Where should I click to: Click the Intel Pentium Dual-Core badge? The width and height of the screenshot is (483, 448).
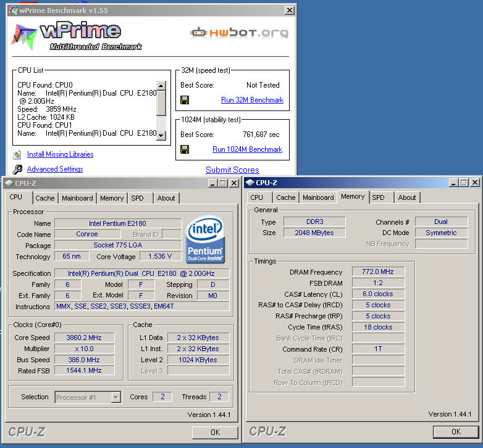(205, 239)
